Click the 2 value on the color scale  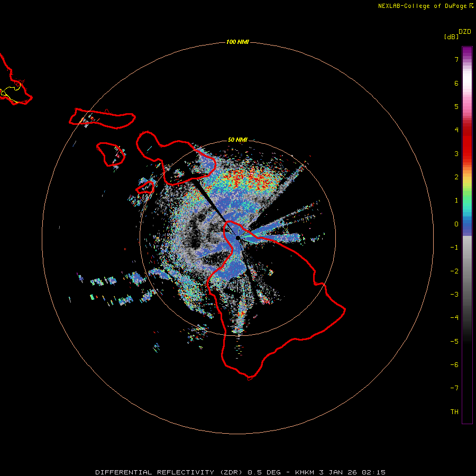click(x=456, y=177)
